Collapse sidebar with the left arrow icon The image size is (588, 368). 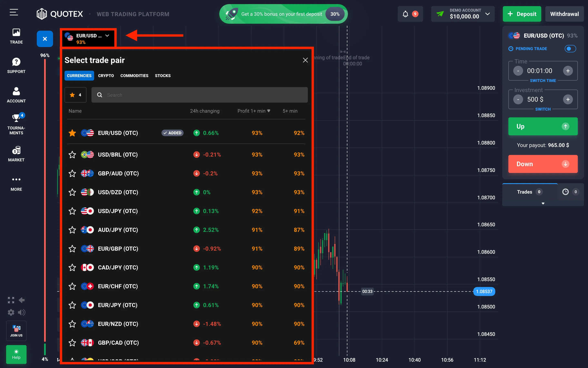click(x=22, y=300)
